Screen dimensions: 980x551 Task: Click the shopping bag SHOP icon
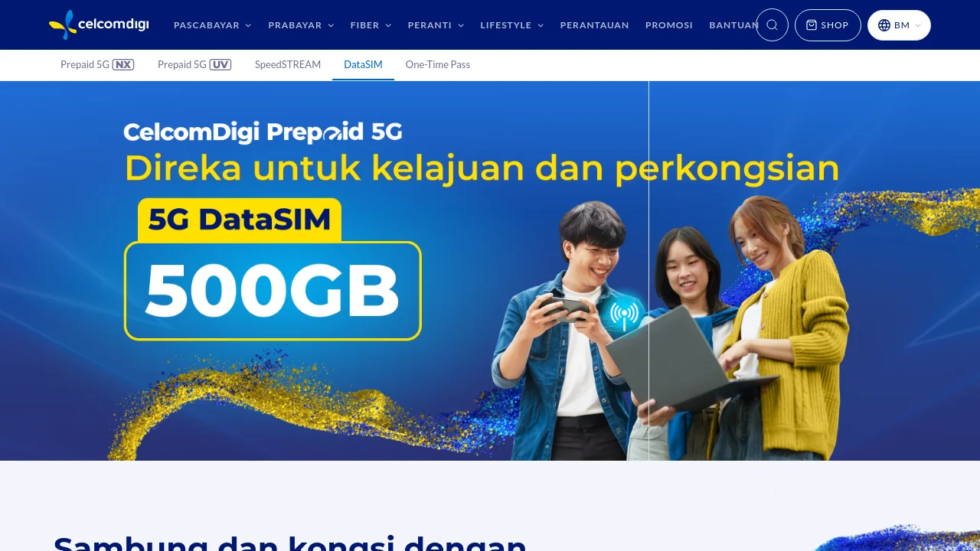[x=812, y=25]
